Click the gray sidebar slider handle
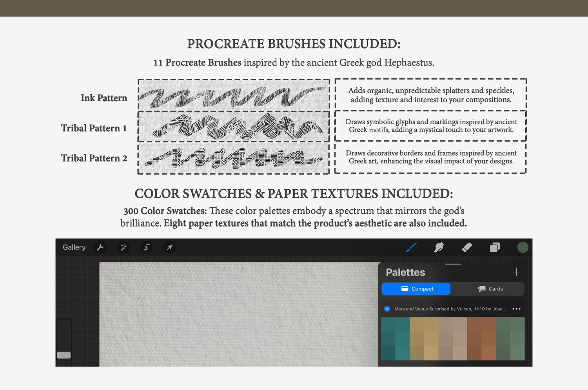Image resolution: width=588 pixels, height=390 pixels. click(x=64, y=355)
